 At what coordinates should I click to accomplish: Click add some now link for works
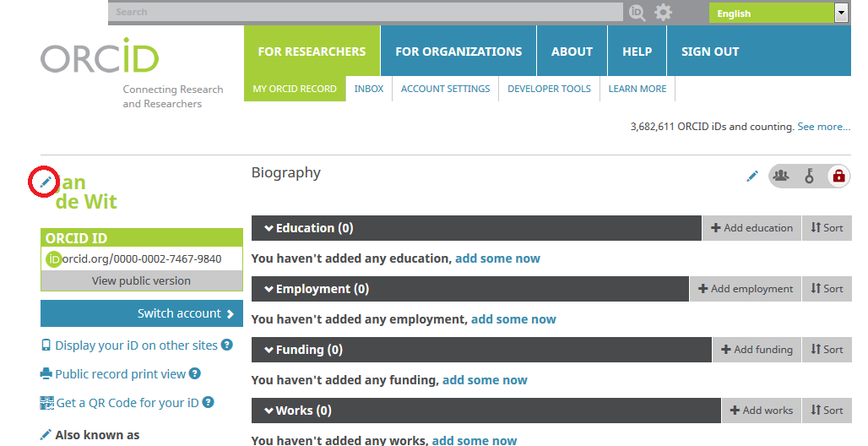[x=475, y=440]
